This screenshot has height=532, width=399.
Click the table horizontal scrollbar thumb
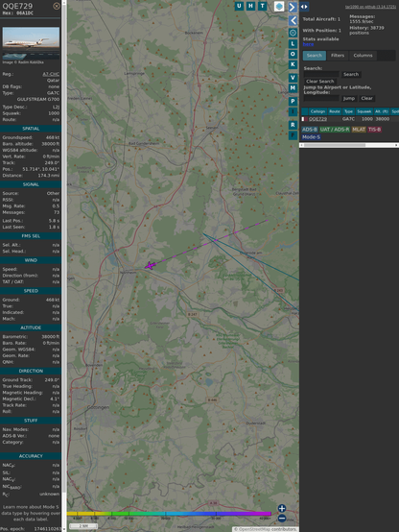[335, 145]
